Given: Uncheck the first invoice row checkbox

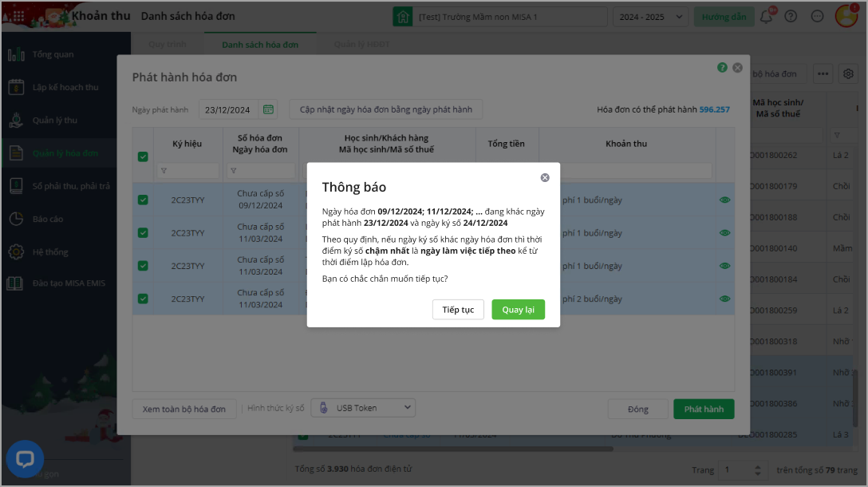Looking at the screenshot, I should (143, 200).
